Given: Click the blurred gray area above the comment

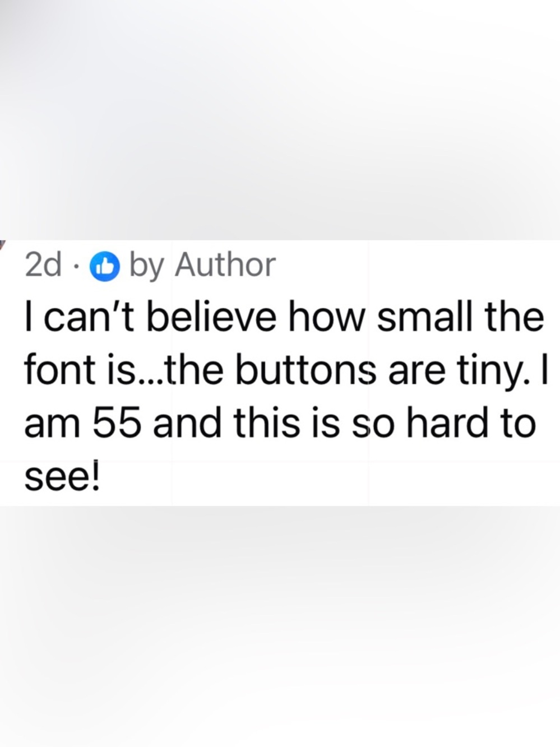Looking at the screenshot, I should (x=280, y=120).
